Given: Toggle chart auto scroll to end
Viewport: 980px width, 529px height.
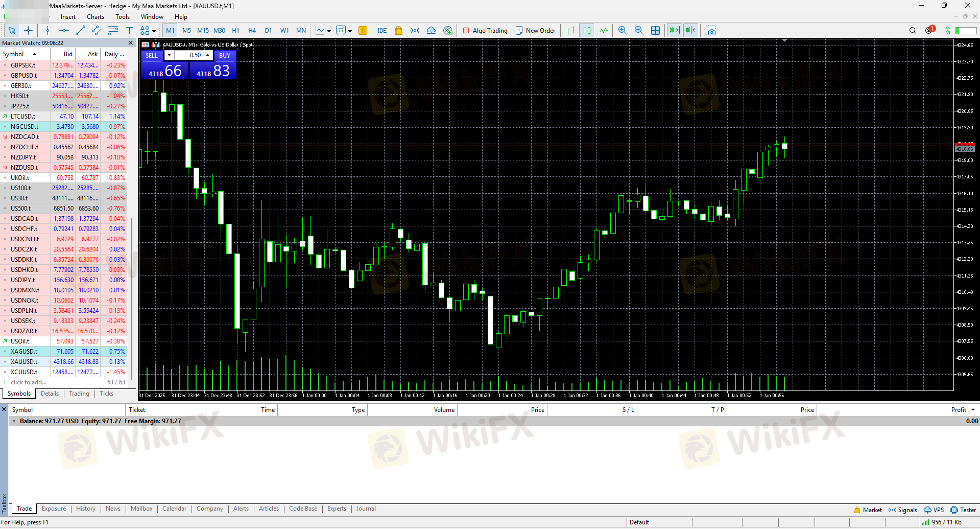Looking at the screenshot, I should pyautogui.click(x=675, y=31).
